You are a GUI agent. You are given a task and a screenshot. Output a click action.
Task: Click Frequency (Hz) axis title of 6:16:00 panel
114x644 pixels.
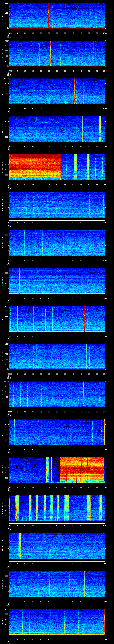[x=3, y=16]
